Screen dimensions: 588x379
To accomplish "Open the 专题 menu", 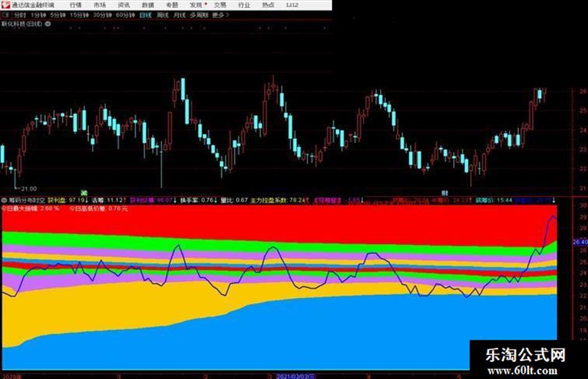I will (x=172, y=5).
